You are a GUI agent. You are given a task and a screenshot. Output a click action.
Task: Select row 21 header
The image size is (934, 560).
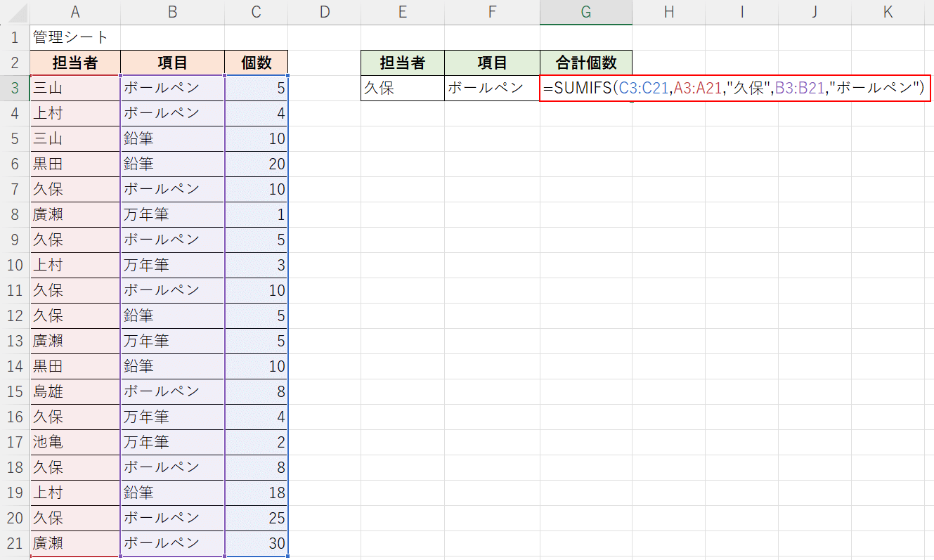(x=15, y=543)
